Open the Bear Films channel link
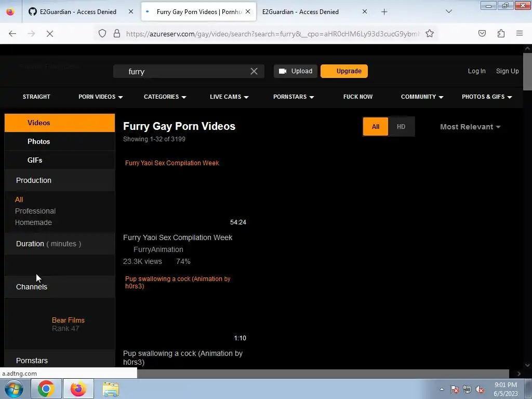The image size is (532, 399). pyautogui.click(x=68, y=320)
